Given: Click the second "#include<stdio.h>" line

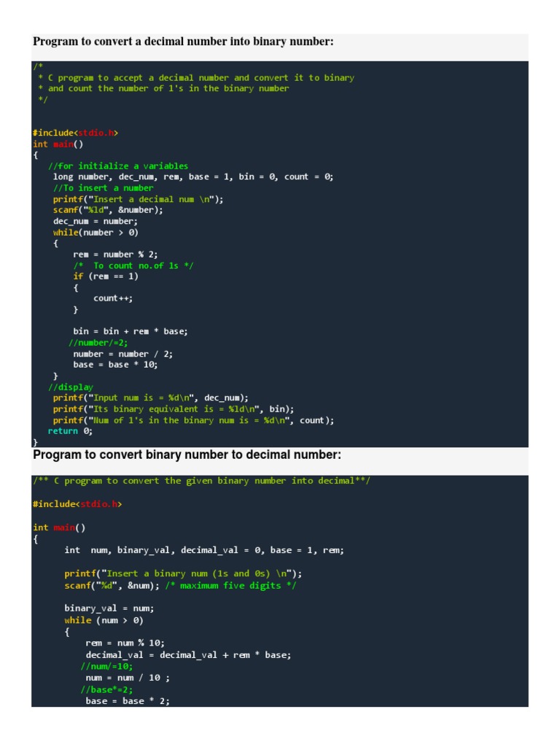Looking at the screenshot, I should pos(75,503).
